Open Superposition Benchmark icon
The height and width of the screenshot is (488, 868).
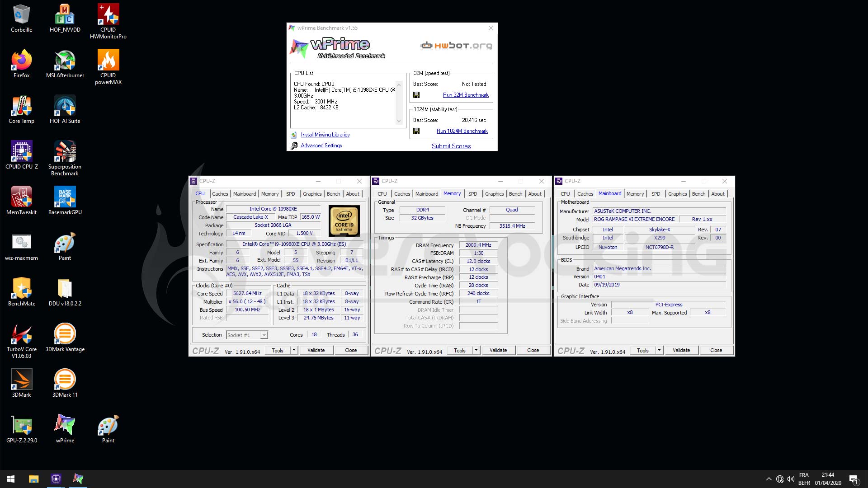pos(65,158)
